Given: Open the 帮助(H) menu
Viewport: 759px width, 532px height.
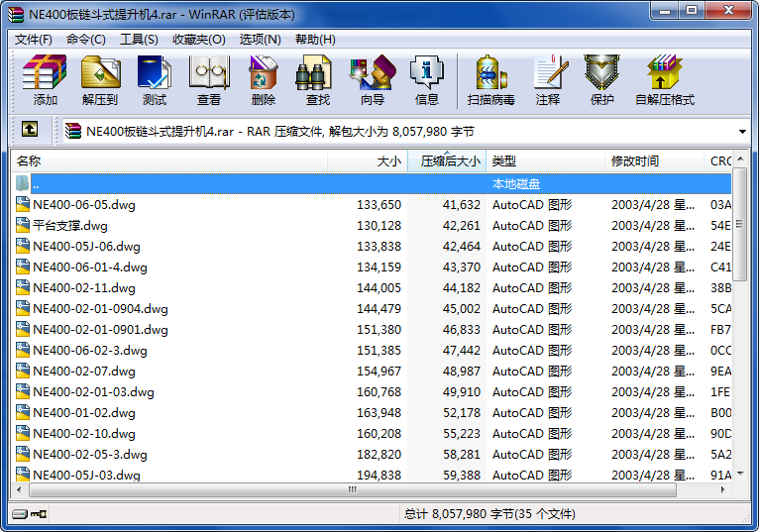Looking at the screenshot, I should (315, 40).
